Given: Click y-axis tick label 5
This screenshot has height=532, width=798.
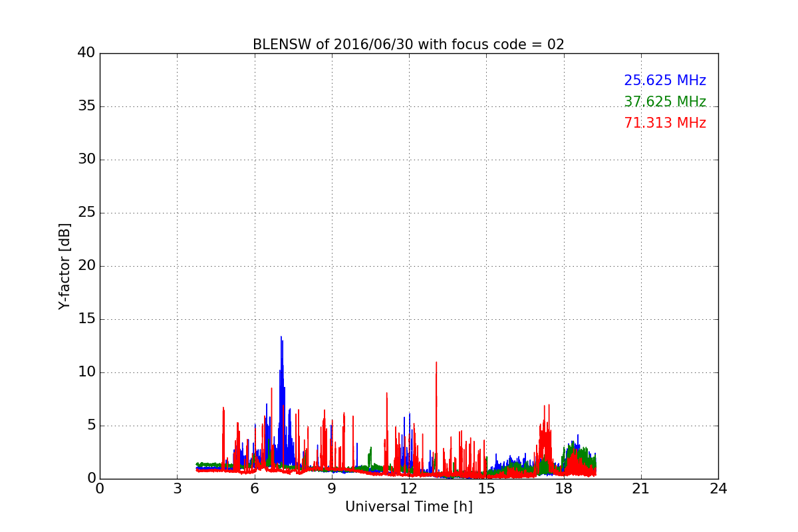Looking at the screenshot, I should tap(90, 426).
